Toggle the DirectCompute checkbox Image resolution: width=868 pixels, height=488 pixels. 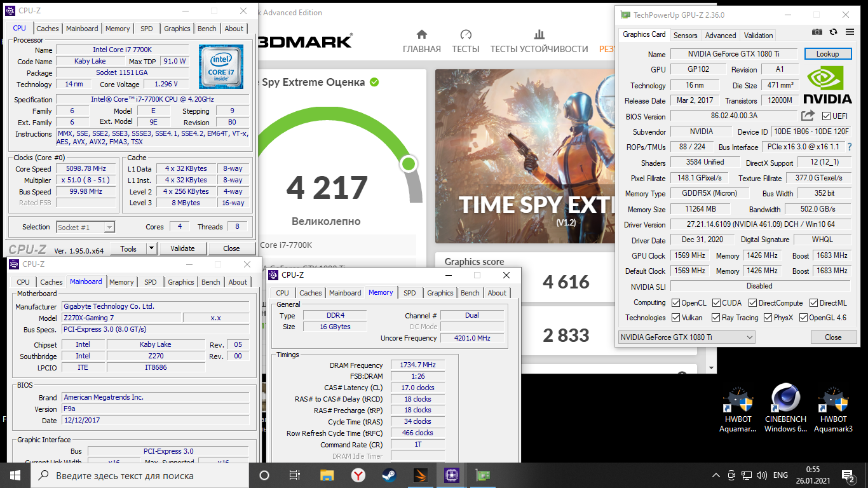pos(753,303)
